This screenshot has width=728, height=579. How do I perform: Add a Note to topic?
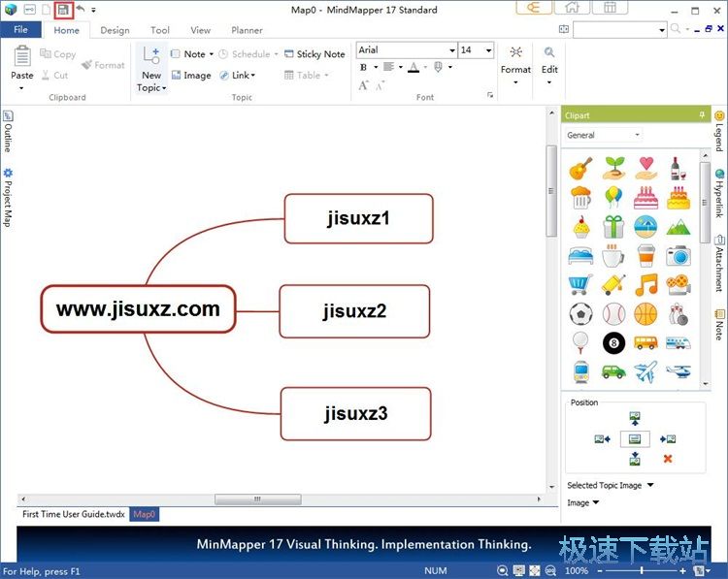point(188,54)
